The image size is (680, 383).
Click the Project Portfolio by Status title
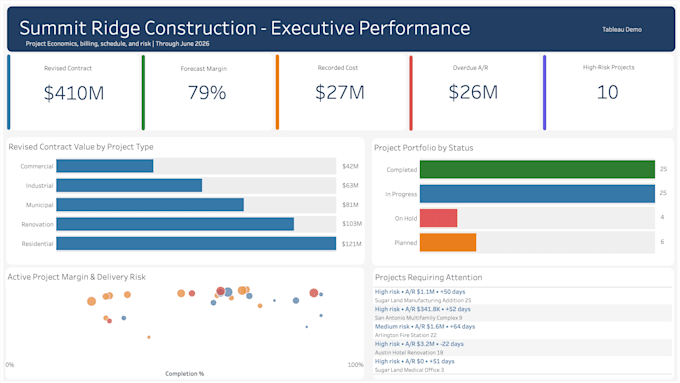(424, 148)
